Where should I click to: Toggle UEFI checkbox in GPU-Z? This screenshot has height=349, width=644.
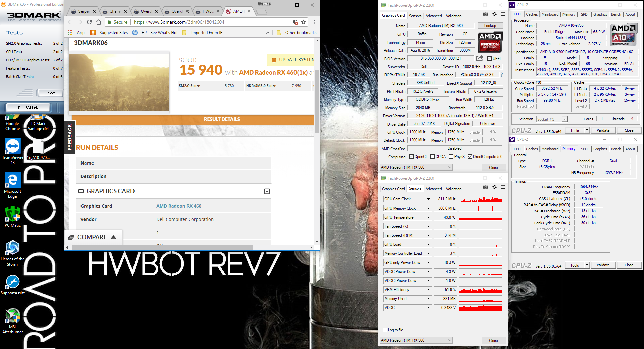pyautogui.click(x=489, y=59)
